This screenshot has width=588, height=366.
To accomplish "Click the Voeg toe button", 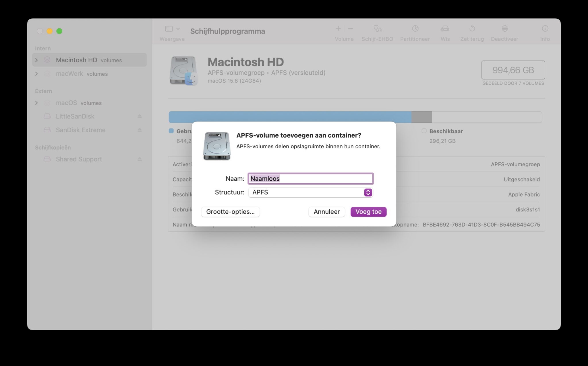I will pos(368,212).
